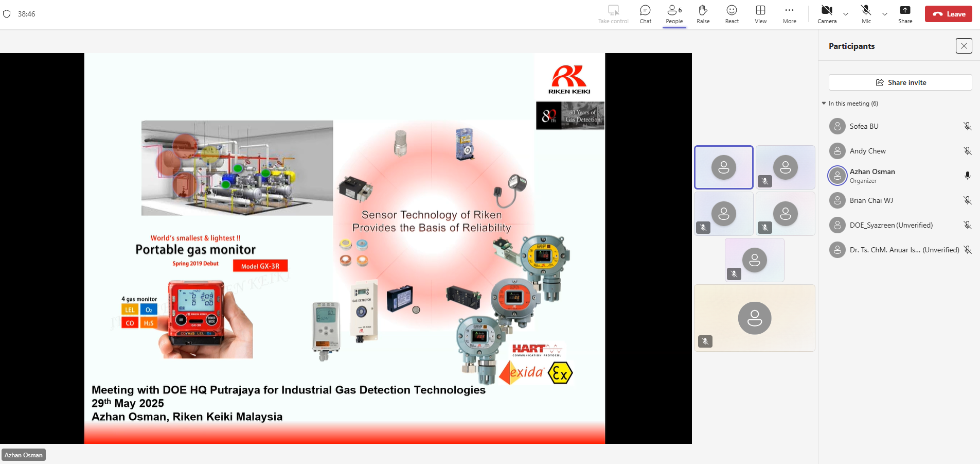This screenshot has width=980, height=464.
Task: Click the muted mic badge on beige tile
Action: click(705, 341)
